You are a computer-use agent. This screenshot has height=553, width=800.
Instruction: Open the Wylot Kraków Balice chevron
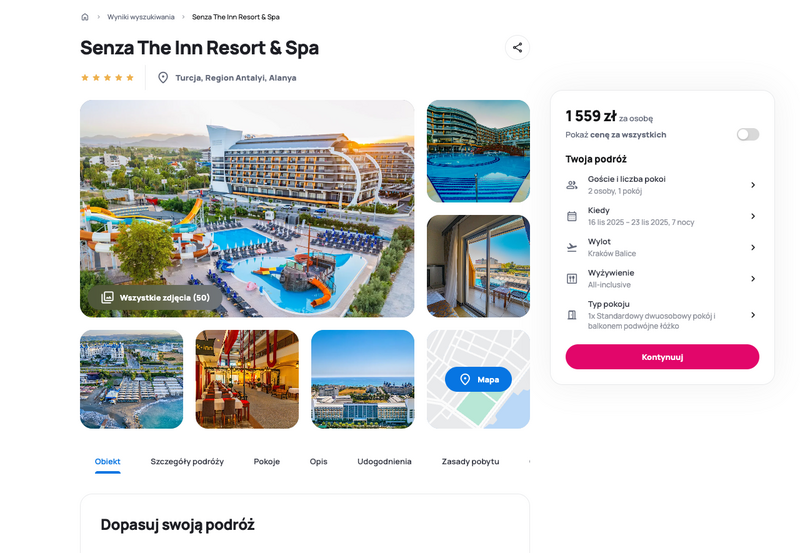click(753, 247)
